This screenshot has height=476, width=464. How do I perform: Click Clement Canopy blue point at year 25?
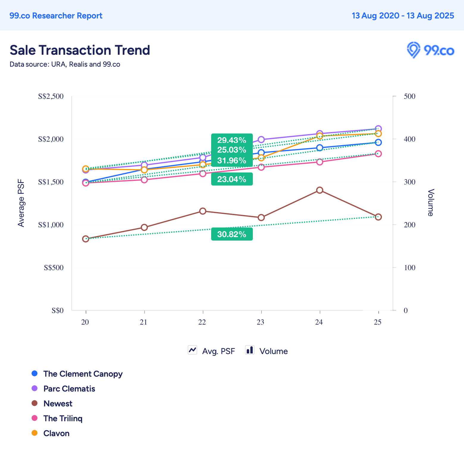378,143
